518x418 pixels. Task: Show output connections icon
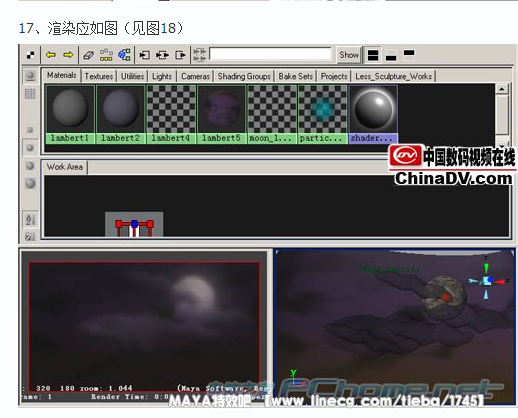tap(180, 55)
